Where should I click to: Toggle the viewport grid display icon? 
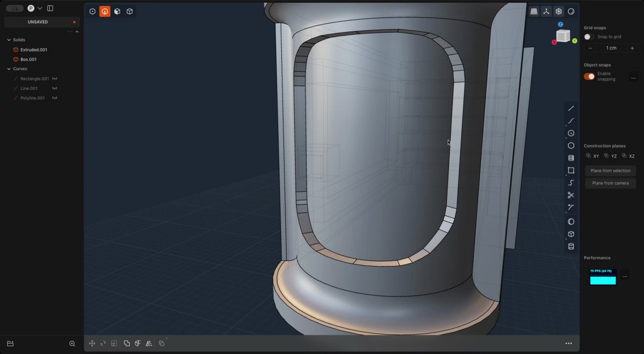(534, 11)
